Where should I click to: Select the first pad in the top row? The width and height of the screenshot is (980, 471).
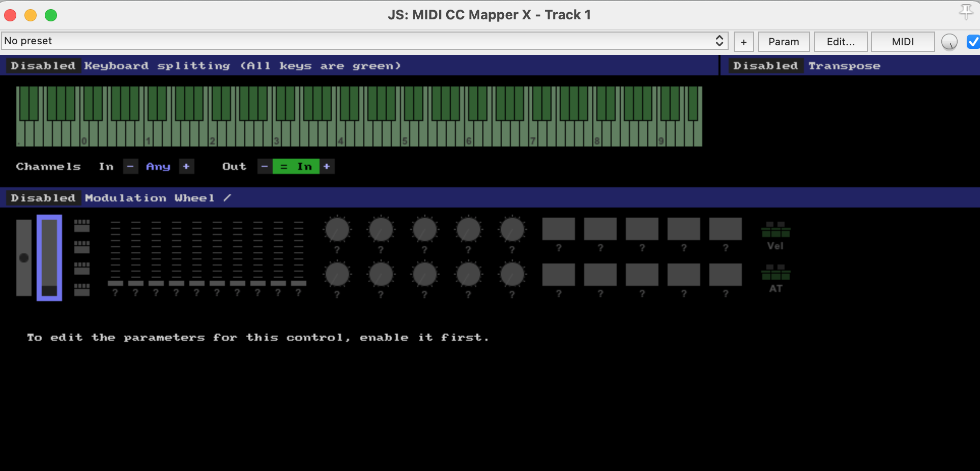click(x=559, y=229)
